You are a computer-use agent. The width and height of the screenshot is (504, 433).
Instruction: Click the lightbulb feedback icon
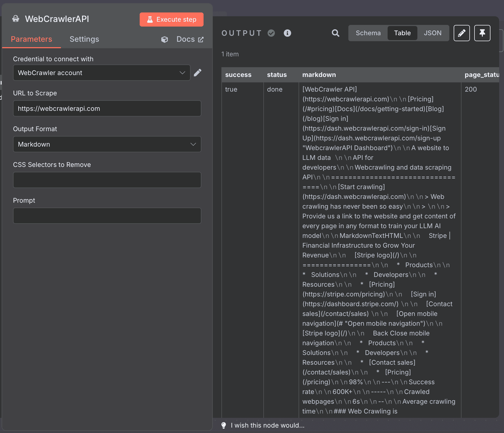click(224, 425)
